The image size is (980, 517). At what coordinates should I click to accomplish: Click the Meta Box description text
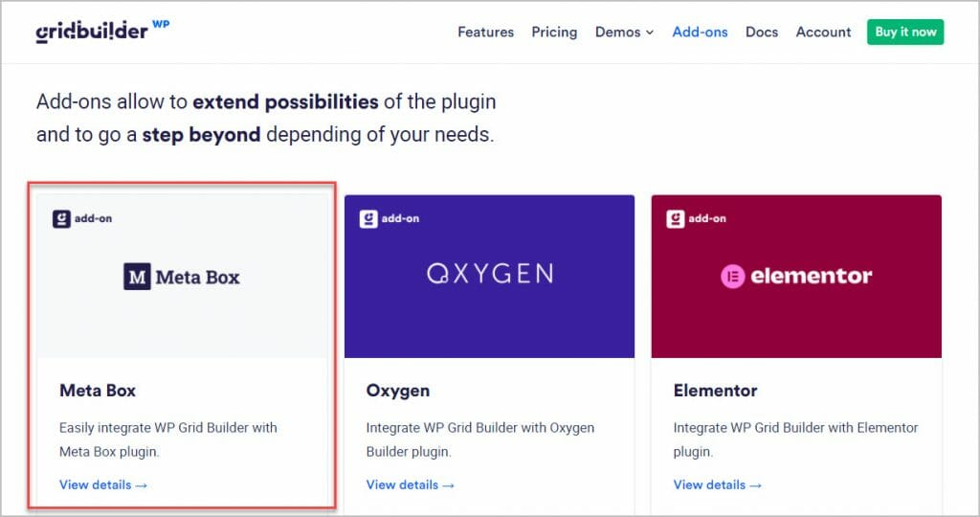168,439
